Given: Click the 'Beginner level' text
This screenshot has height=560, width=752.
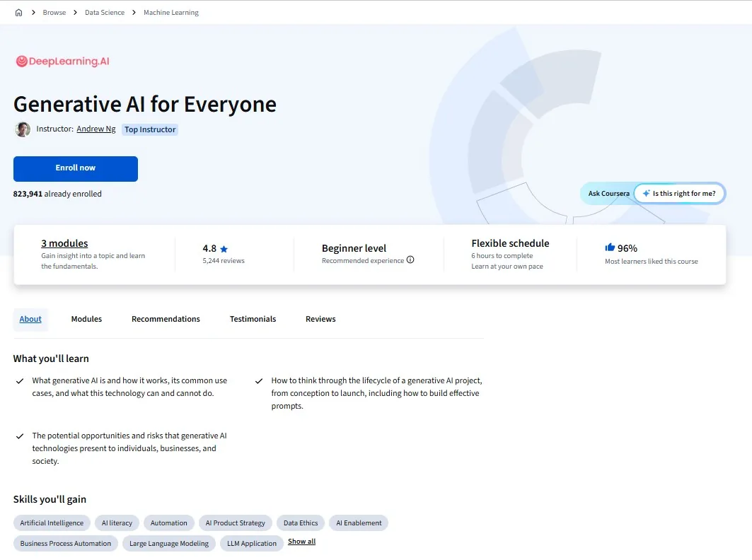Looking at the screenshot, I should pos(354,248).
